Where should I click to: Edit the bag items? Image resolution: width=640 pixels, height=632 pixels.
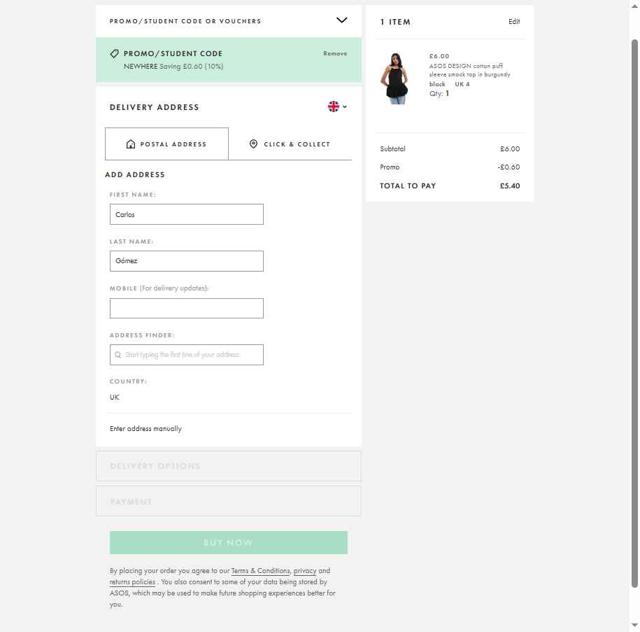click(x=514, y=21)
